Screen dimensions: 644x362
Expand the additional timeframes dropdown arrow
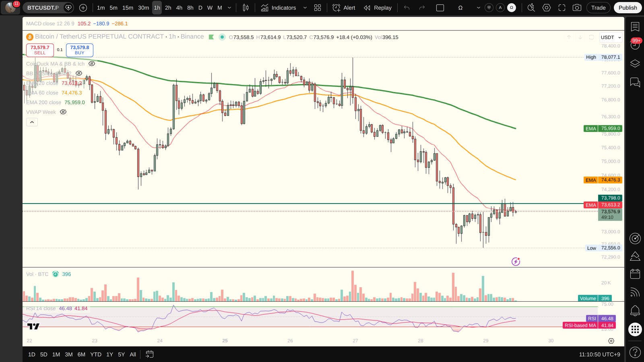[229, 8]
